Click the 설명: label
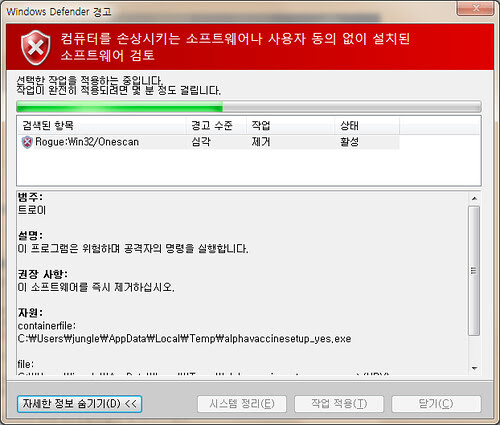This screenshot has height=425, width=500. [x=30, y=236]
